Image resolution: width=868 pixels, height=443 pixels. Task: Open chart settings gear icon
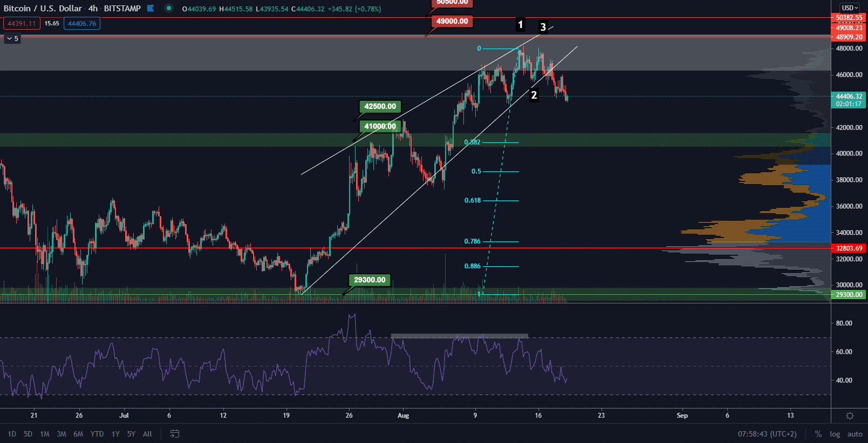pos(850,416)
